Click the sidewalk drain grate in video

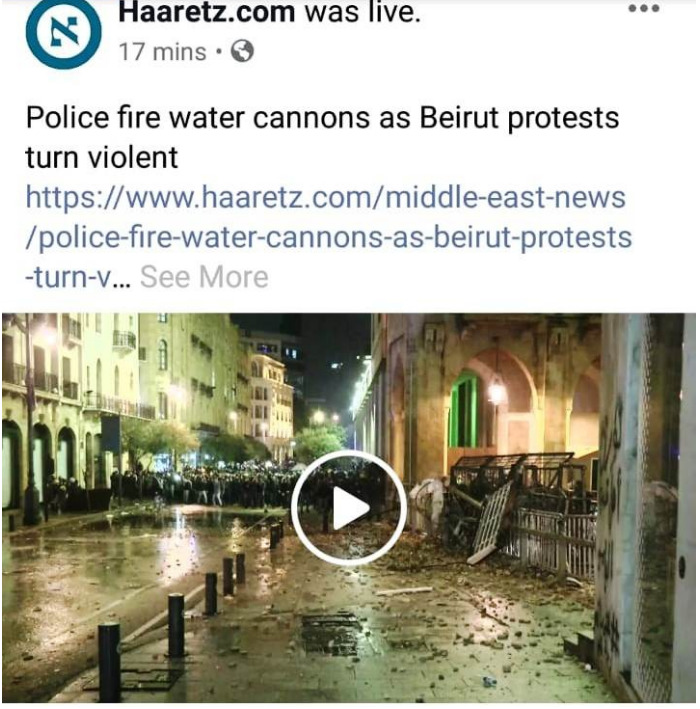point(333,633)
